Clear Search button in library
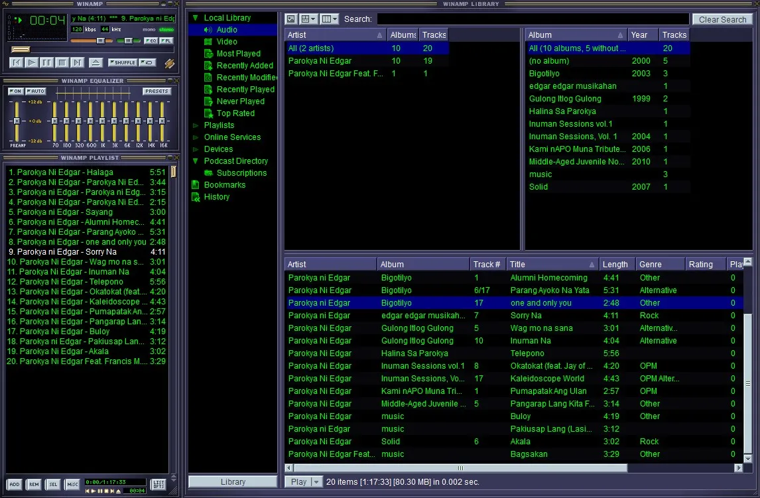Viewport: 760px width, 498px height. (x=722, y=20)
